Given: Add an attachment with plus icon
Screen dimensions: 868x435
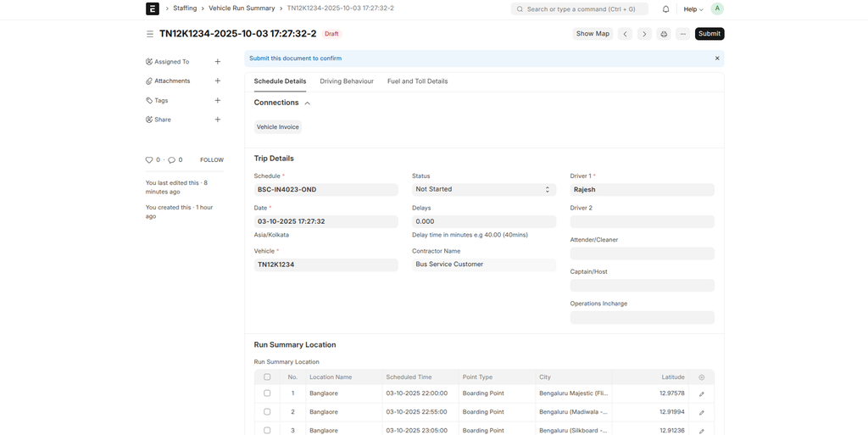Looking at the screenshot, I should [218, 81].
